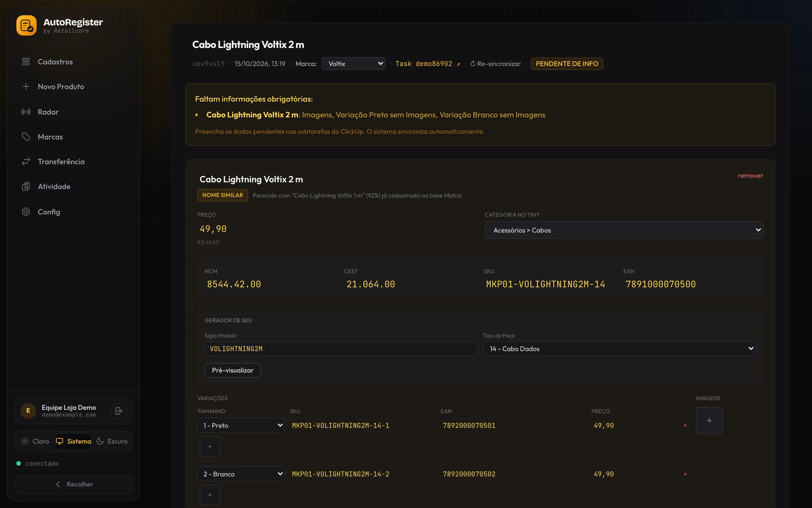Click the EAN value 7891000070500
812x508 pixels.
[660, 284]
